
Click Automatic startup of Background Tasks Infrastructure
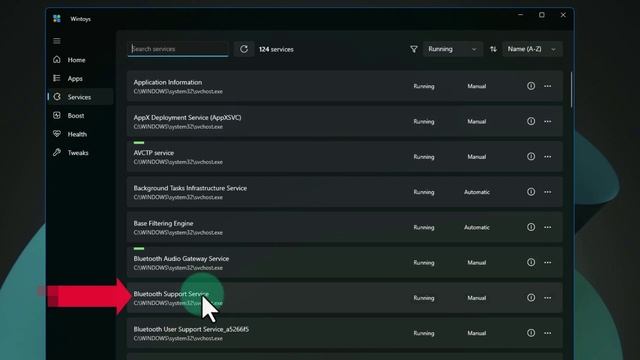[x=476, y=192]
